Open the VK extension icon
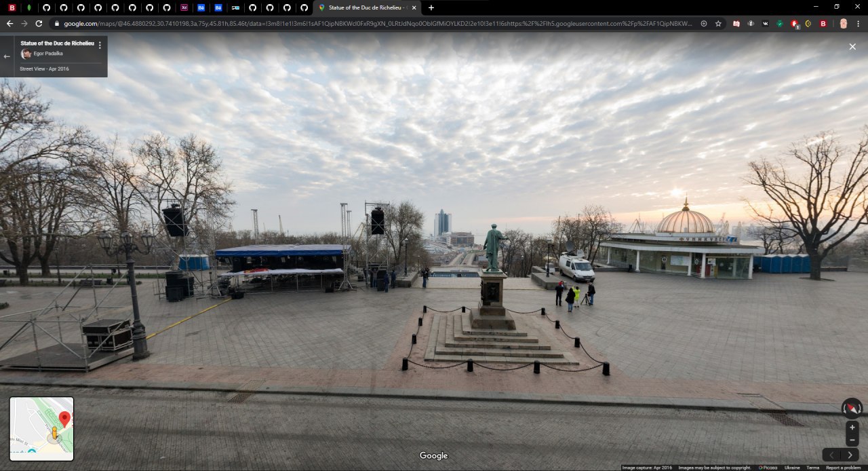 [766, 23]
